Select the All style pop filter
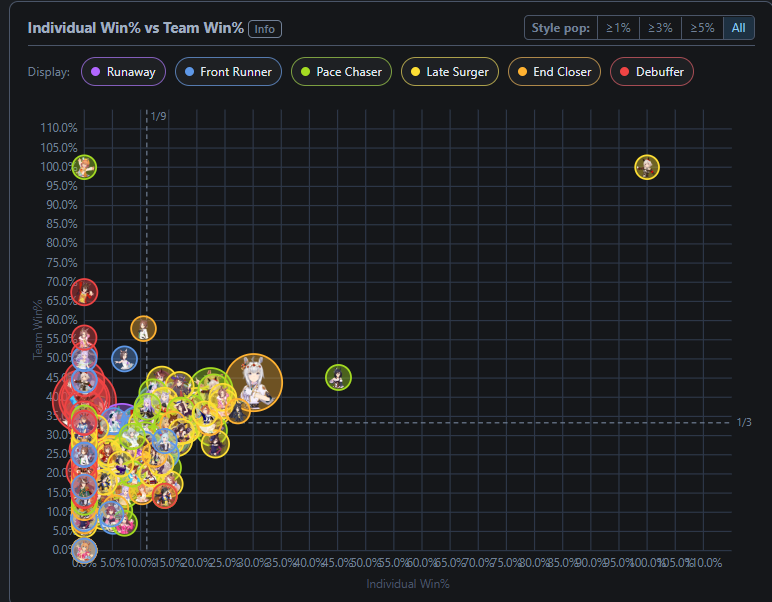Image resolution: width=772 pixels, height=602 pixels. 738,28
